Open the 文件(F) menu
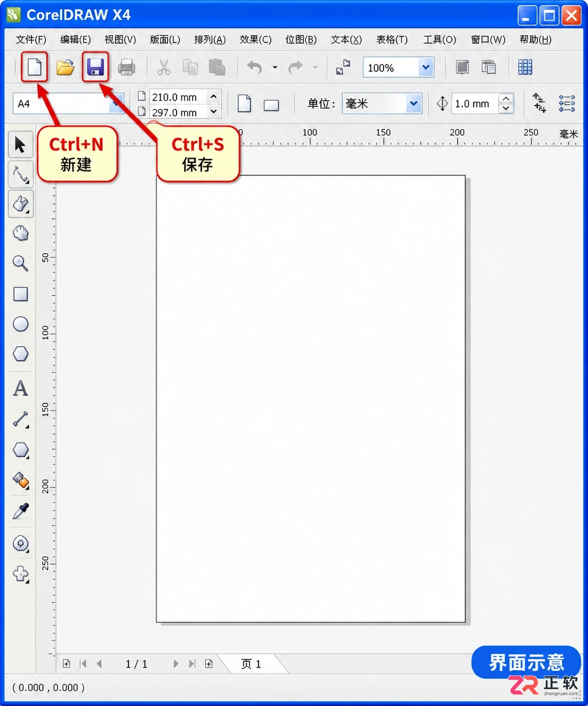The height and width of the screenshot is (706, 588). [31, 40]
